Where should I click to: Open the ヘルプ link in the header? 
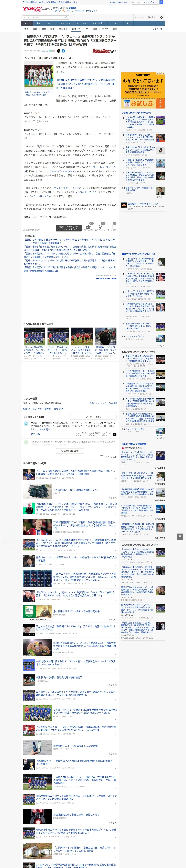click(x=127, y=2)
